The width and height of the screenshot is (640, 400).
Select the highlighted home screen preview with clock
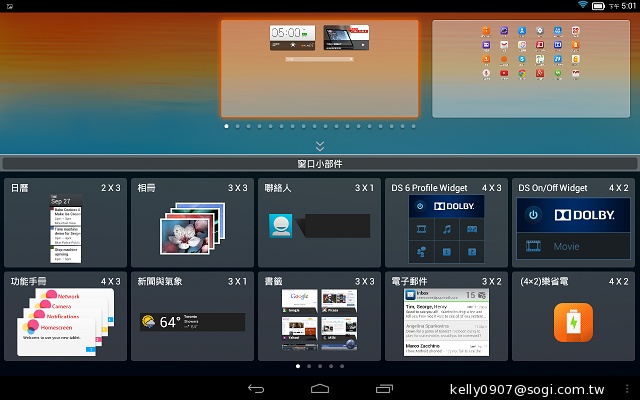tap(320, 69)
